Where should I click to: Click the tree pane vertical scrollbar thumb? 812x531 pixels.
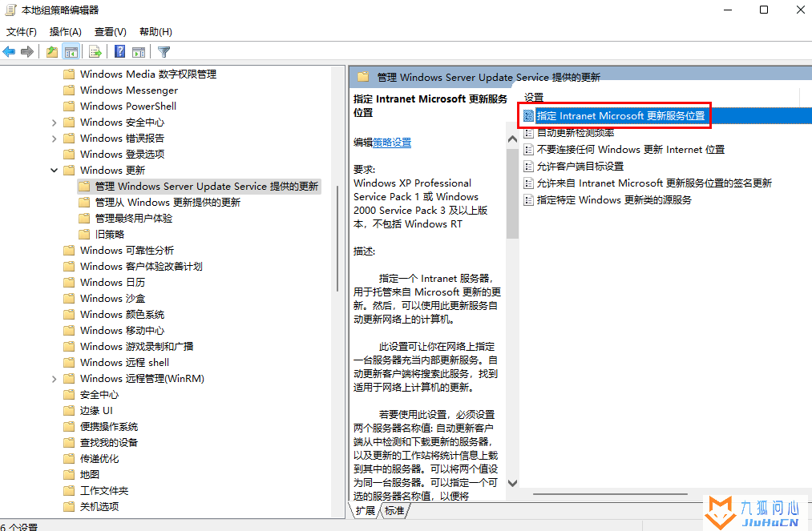tap(337, 238)
